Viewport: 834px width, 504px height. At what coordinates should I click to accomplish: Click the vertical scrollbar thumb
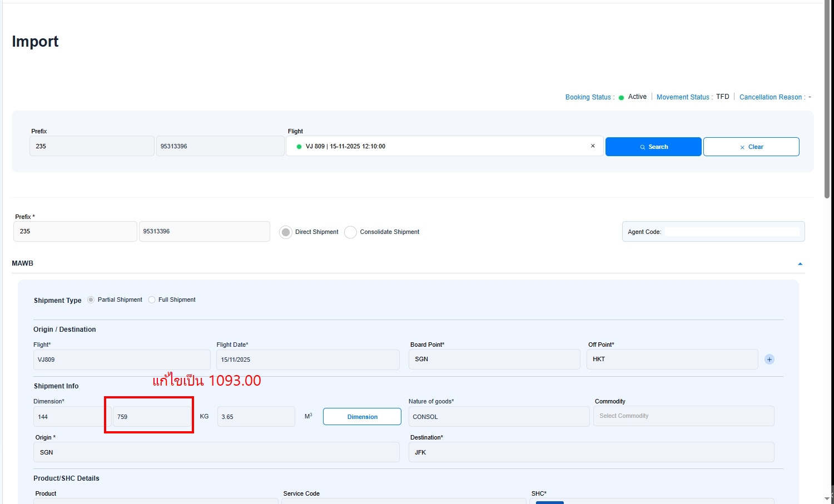click(828, 100)
